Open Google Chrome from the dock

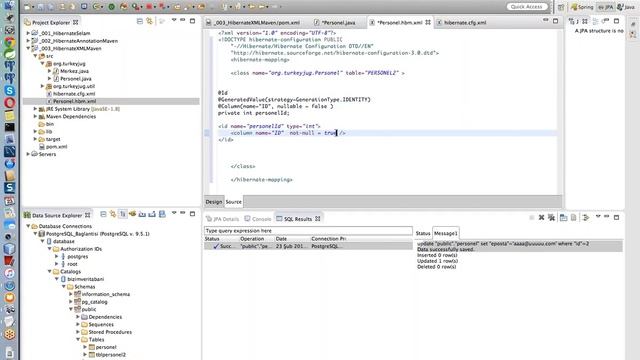(10, 42)
